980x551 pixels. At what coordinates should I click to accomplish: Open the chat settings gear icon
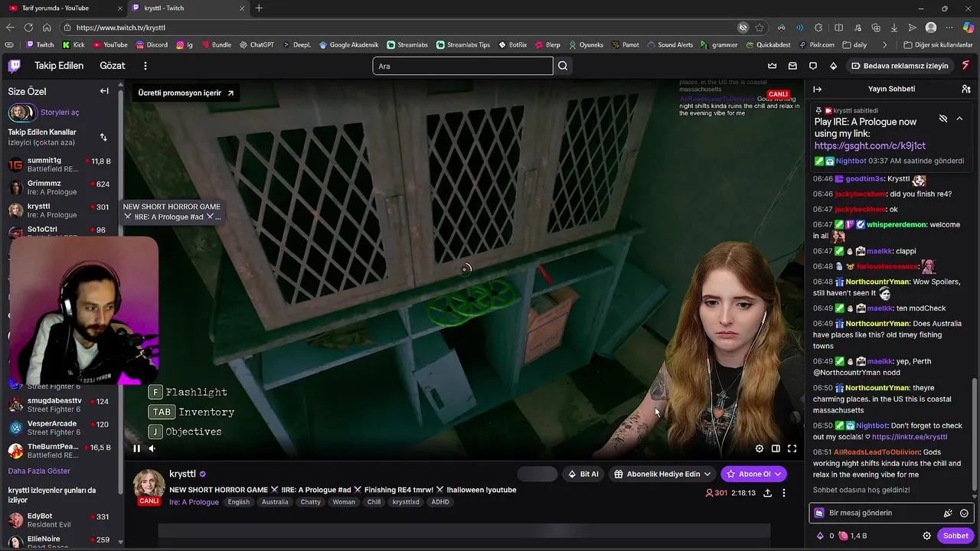(926, 536)
